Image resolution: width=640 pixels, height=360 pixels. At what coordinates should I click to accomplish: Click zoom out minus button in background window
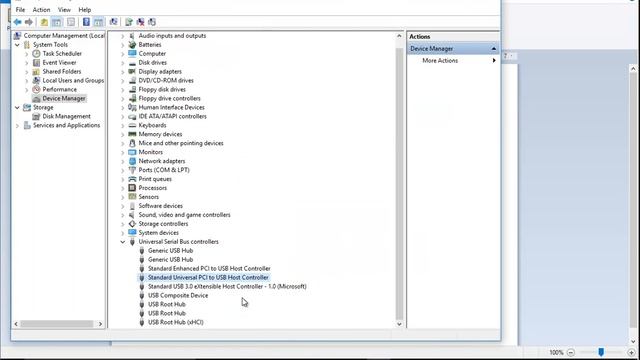571,352
